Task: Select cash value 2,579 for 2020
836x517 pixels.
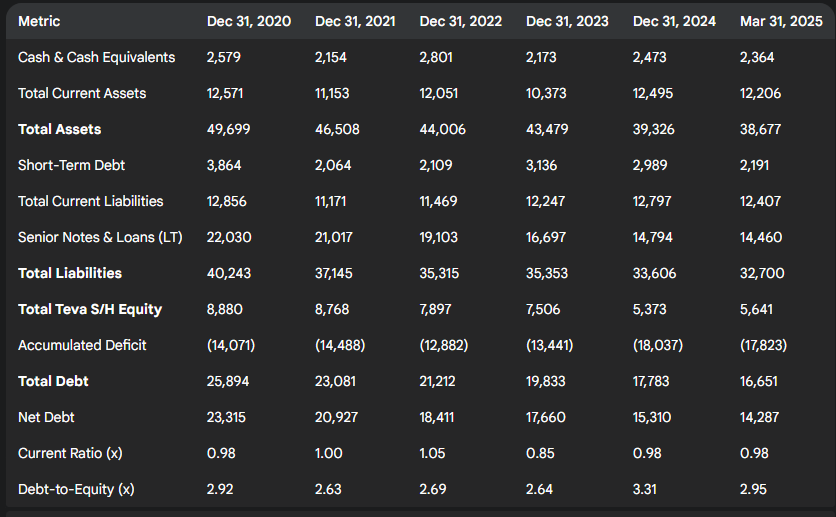Action: point(224,57)
